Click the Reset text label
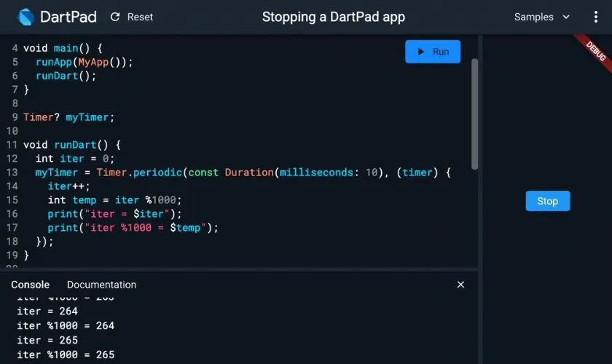 [141, 17]
